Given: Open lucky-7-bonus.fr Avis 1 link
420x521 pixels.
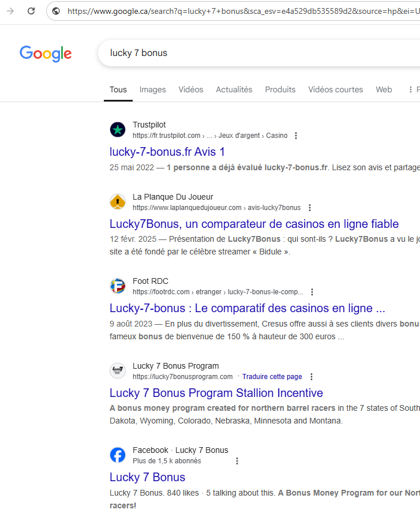Looking at the screenshot, I should coord(167,152).
